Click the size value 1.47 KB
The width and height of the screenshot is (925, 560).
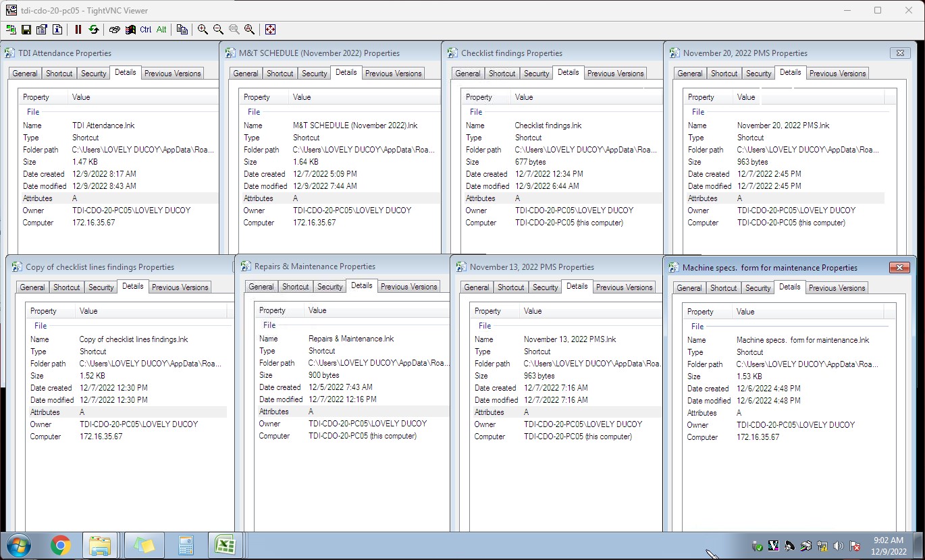click(x=85, y=162)
